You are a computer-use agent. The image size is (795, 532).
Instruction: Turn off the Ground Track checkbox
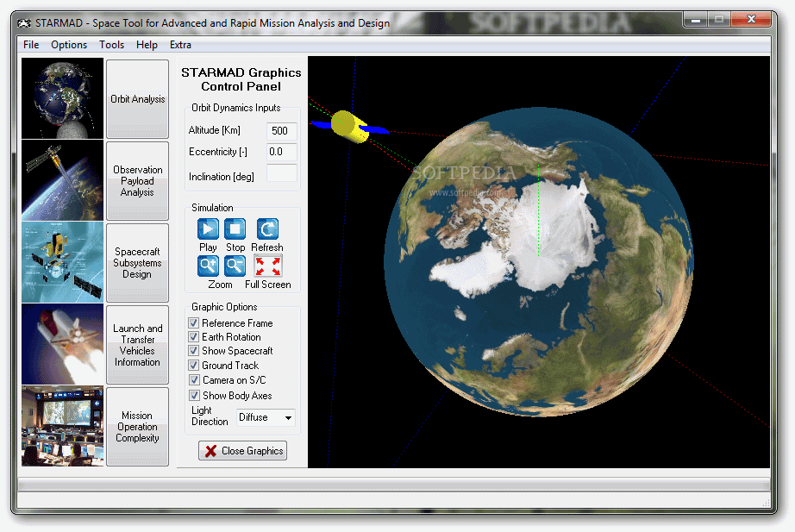(x=193, y=365)
